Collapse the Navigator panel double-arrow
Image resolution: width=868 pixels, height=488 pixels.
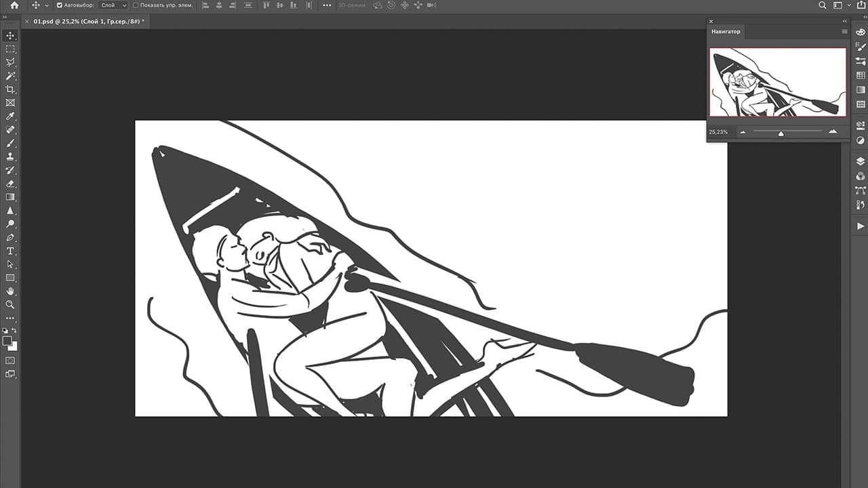(x=844, y=21)
